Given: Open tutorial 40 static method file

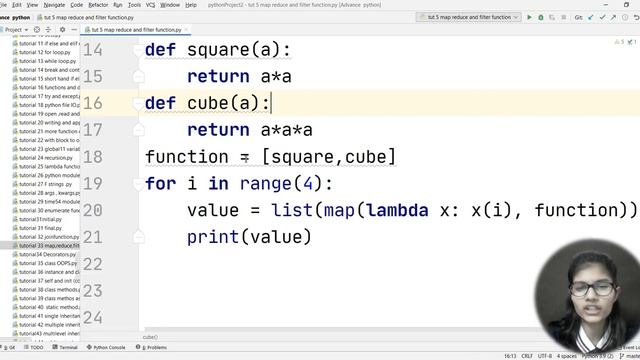Looking at the screenshot, I should pos(46,307).
